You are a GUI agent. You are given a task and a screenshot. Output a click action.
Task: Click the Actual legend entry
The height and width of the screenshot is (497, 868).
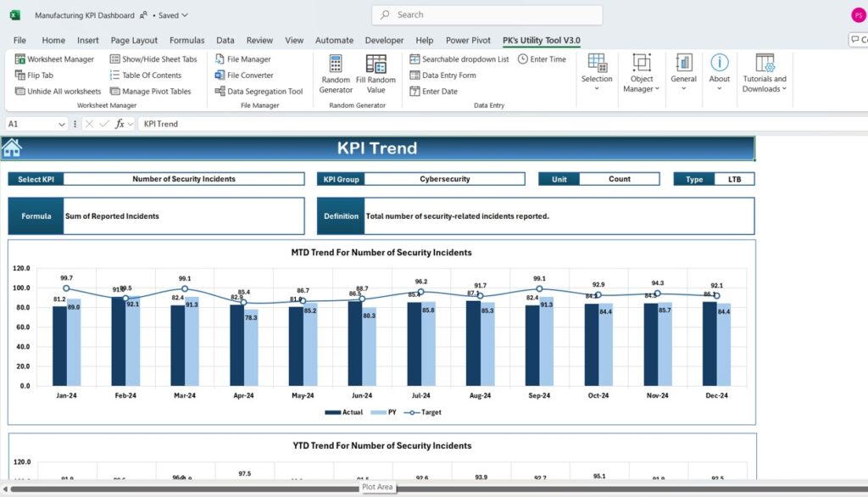344,412
